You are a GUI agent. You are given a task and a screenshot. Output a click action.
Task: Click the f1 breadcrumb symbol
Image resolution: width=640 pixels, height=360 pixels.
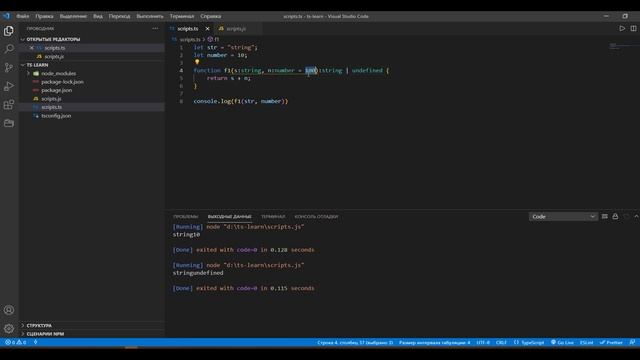click(x=213, y=39)
